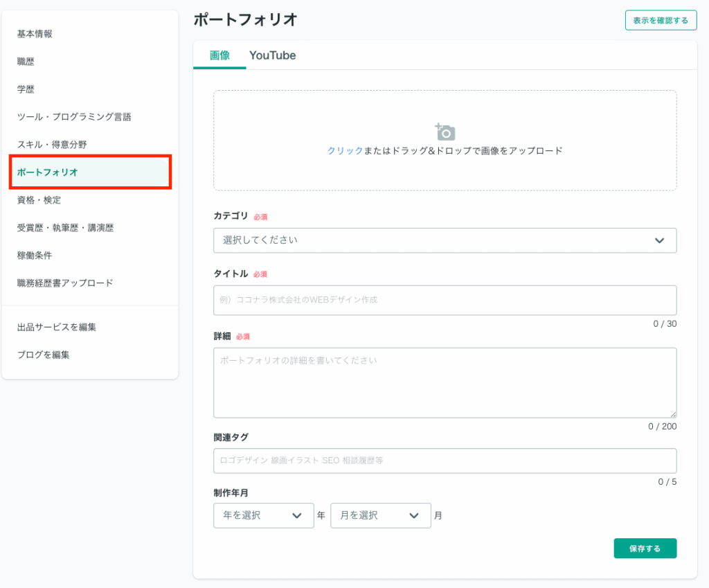Open the カテゴリ dropdown
The height and width of the screenshot is (588, 709).
click(445, 240)
